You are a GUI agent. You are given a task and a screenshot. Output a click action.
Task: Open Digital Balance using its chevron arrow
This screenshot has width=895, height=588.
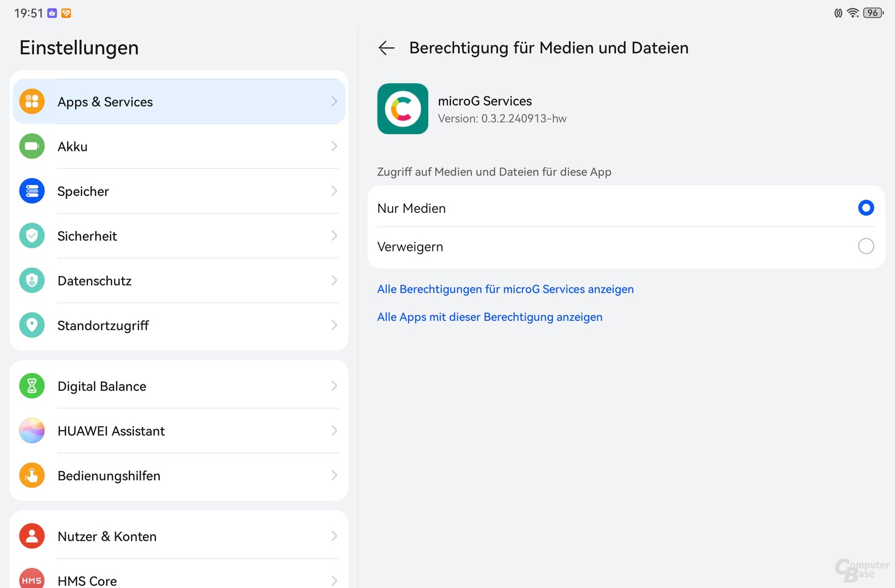point(334,386)
